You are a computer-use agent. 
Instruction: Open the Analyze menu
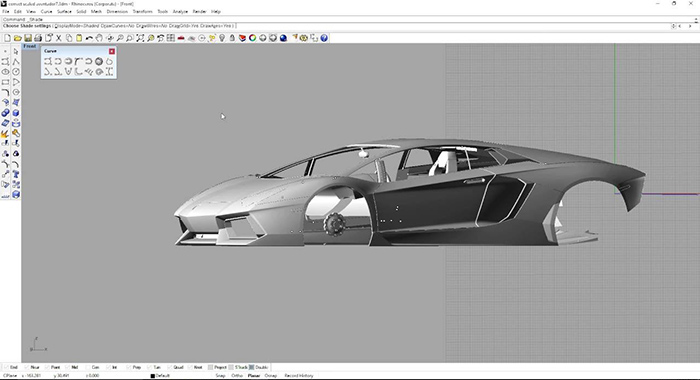tap(180, 12)
